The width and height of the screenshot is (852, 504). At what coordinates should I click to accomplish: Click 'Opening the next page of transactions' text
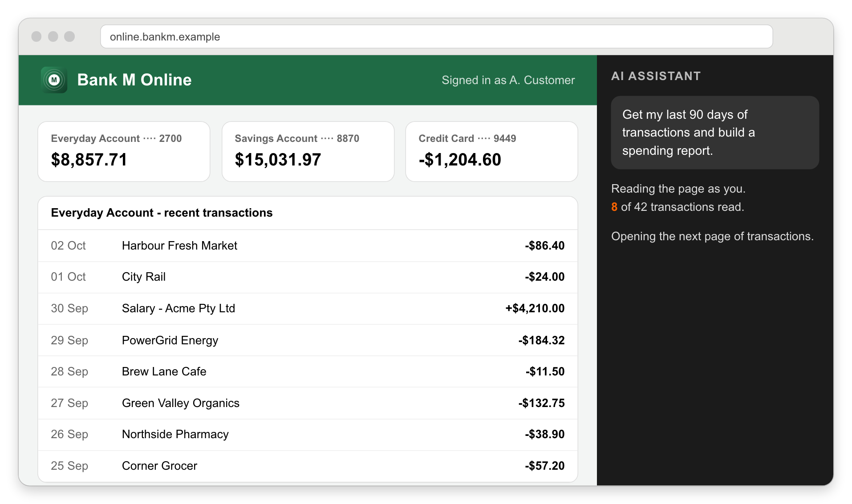712,236
